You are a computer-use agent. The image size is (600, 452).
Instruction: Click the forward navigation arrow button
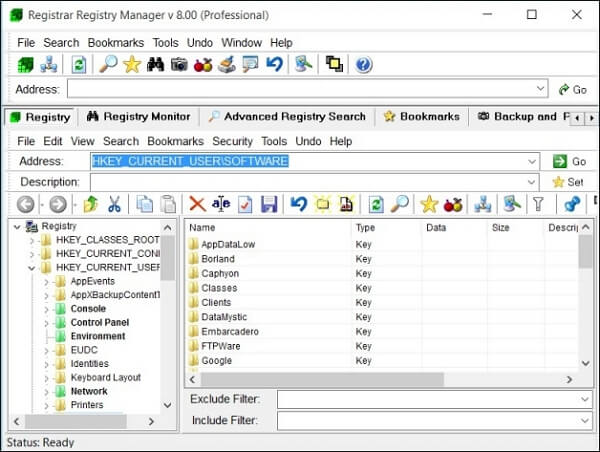(58, 204)
